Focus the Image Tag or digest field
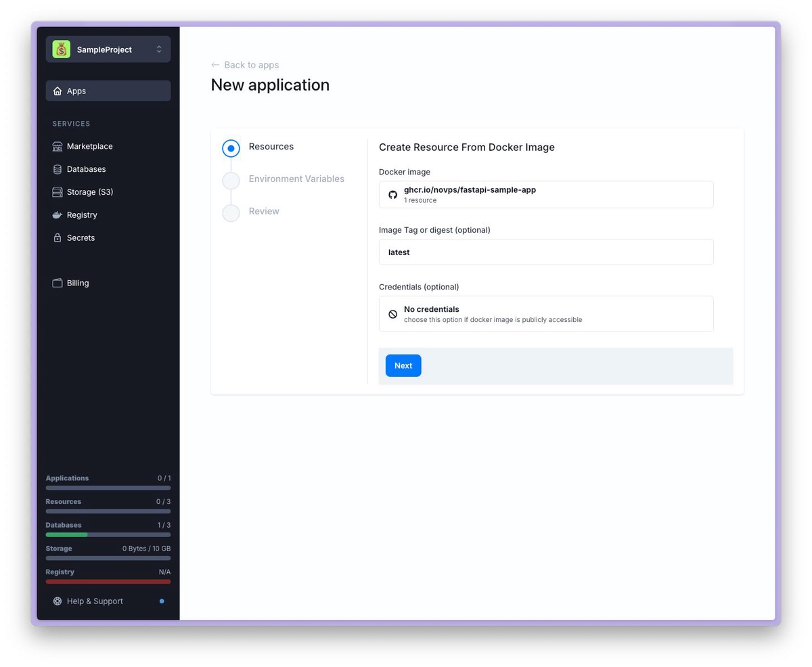This screenshot has height=667, width=812. coord(545,252)
